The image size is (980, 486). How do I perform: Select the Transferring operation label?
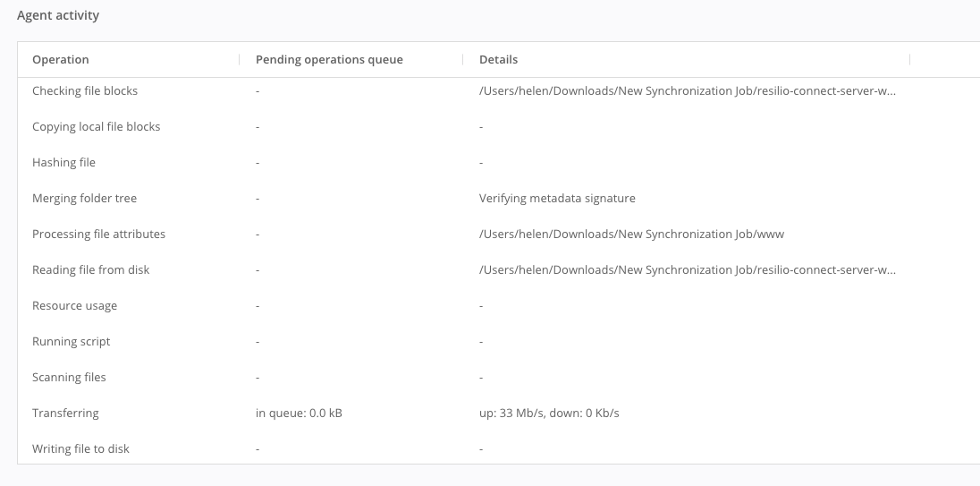coord(65,414)
